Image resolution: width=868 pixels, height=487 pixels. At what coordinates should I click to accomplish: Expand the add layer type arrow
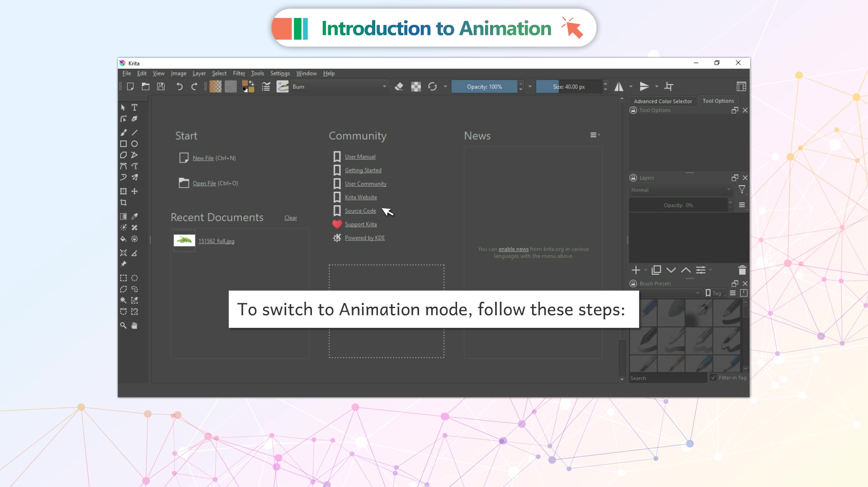tap(646, 270)
